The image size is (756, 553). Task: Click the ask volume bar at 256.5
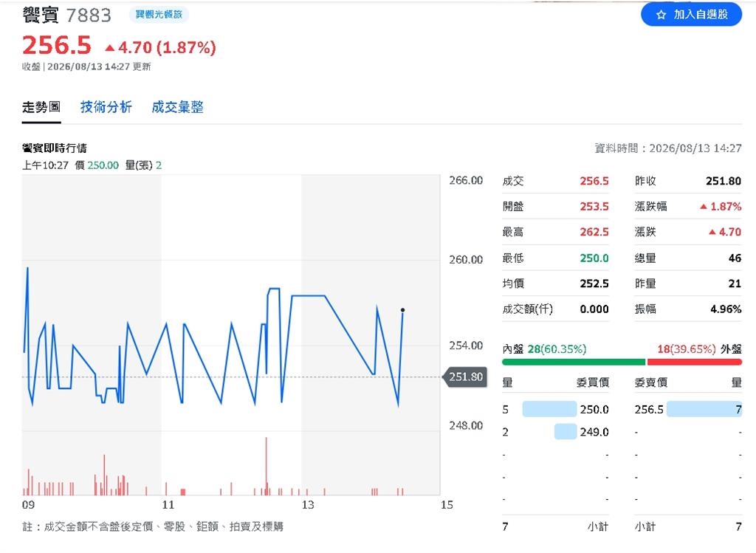[704, 409]
